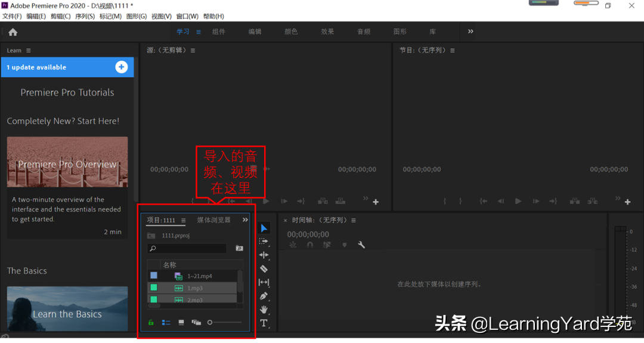Open the 编辑(E) menu

click(36, 17)
